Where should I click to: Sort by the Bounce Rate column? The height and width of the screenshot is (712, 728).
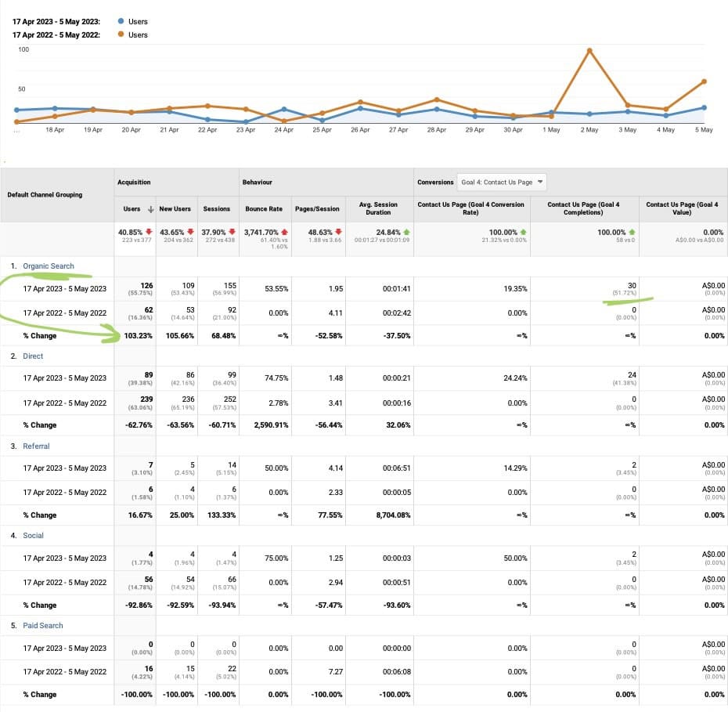[x=264, y=209]
